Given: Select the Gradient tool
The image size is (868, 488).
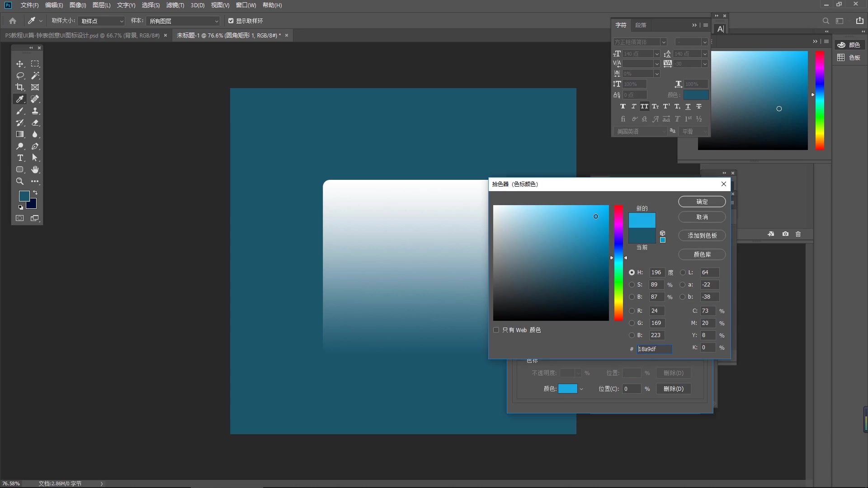Looking at the screenshot, I should 20,134.
